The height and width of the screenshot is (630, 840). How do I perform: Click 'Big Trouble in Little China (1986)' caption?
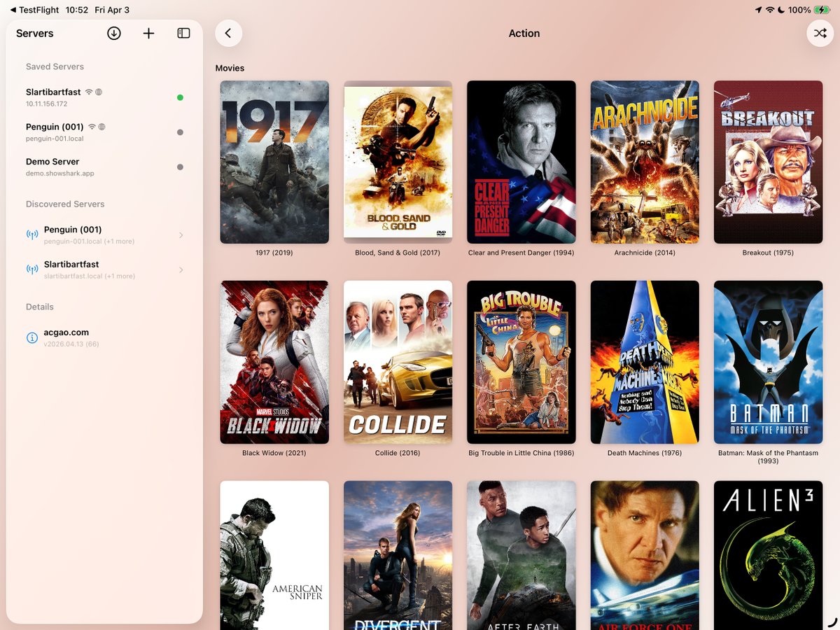[x=521, y=453]
